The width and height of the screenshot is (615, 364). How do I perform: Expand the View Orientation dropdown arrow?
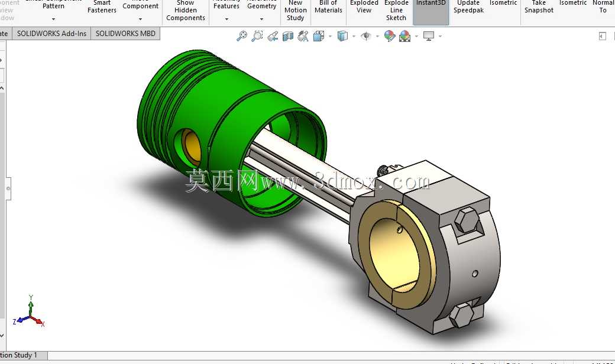pyautogui.click(x=330, y=37)
